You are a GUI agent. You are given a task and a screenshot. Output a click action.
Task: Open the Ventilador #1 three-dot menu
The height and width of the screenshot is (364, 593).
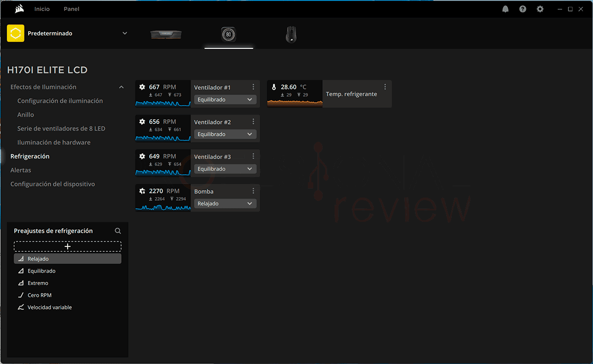(x=254, y=87)
